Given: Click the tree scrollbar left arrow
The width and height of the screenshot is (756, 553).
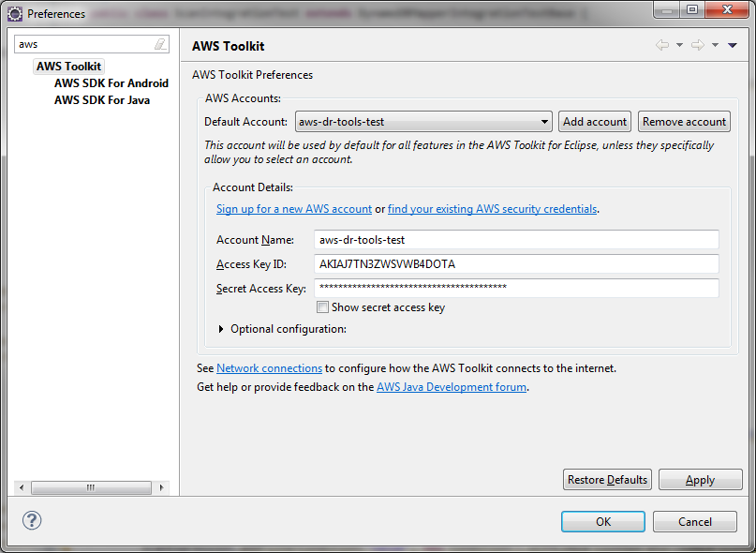Looking at the screenshot, I should coord(22,487).
